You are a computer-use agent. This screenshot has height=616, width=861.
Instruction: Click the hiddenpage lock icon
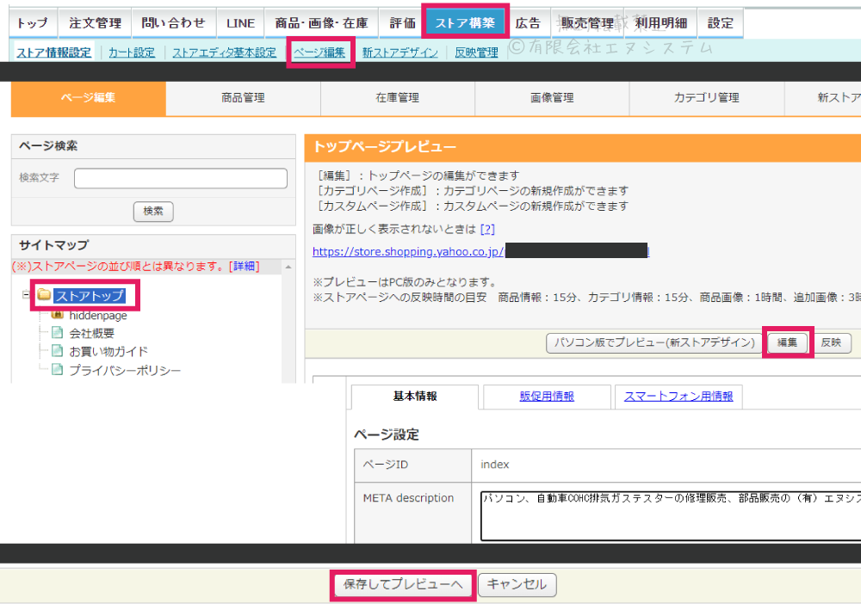point(57,315)
